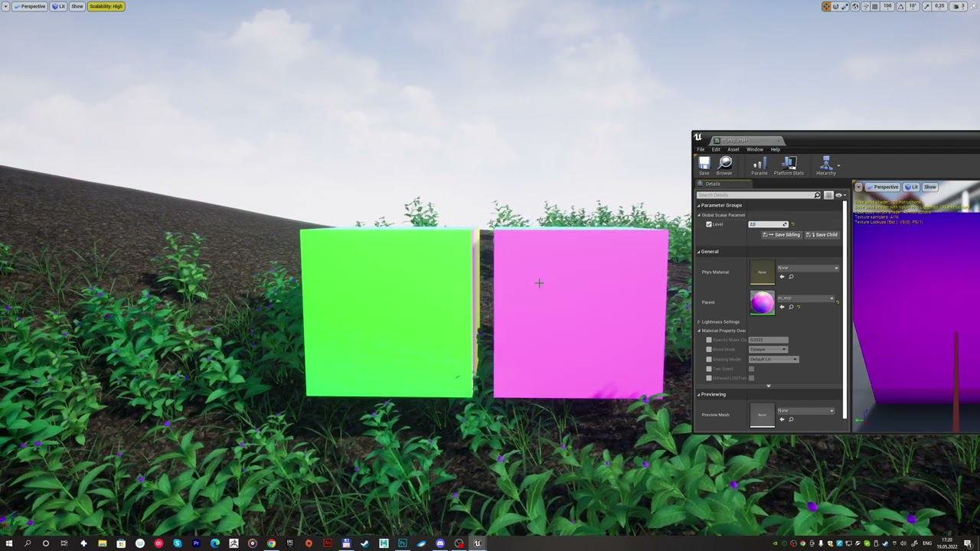
Task: Open Browse to locate the asset
Action: [724, 166]
